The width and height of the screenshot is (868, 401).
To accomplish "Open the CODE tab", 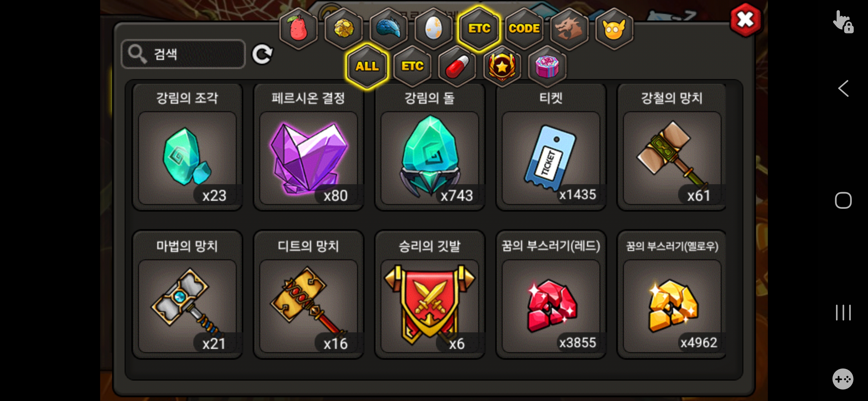I will 524,28.
